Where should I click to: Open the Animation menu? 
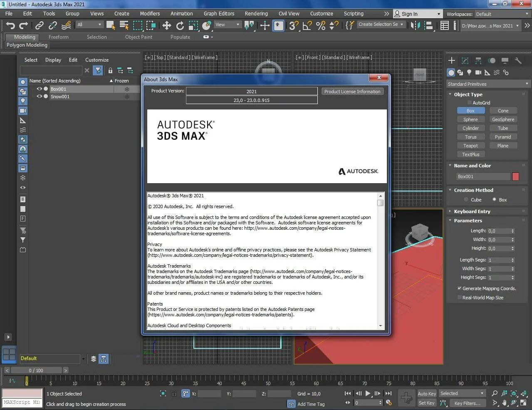tap(182, 14)
